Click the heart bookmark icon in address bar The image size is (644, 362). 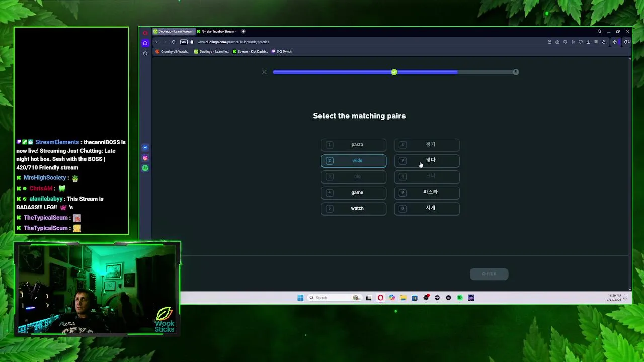point(581,42)
